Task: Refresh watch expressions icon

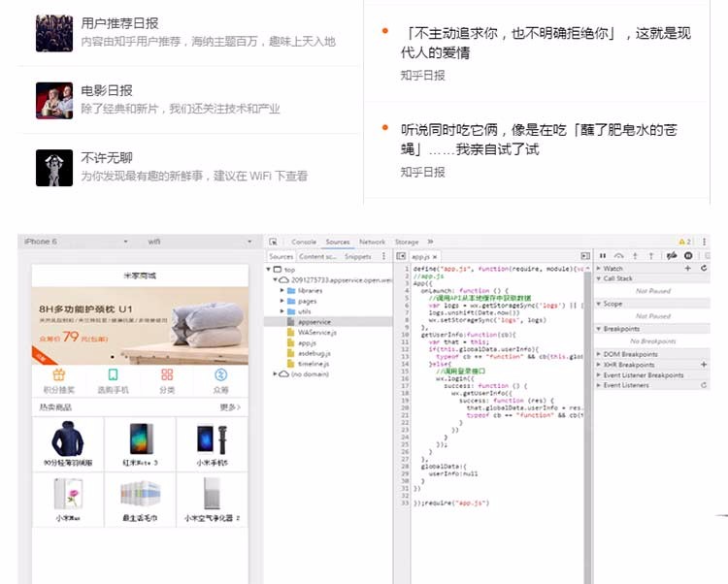Action: point(704,268)
